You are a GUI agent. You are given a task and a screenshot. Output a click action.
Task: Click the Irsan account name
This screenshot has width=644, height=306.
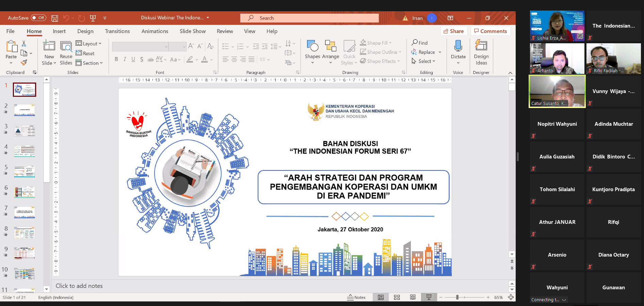[x=418, y=18]
